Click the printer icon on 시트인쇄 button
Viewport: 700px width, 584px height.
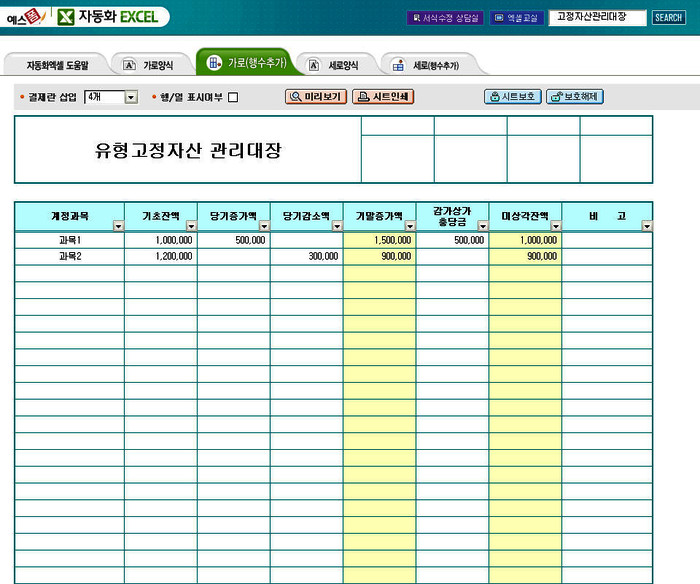364,96
